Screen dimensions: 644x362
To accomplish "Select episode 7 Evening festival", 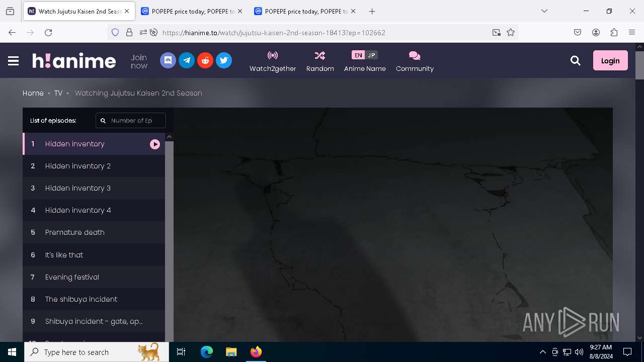I will (x=94, y=277).
